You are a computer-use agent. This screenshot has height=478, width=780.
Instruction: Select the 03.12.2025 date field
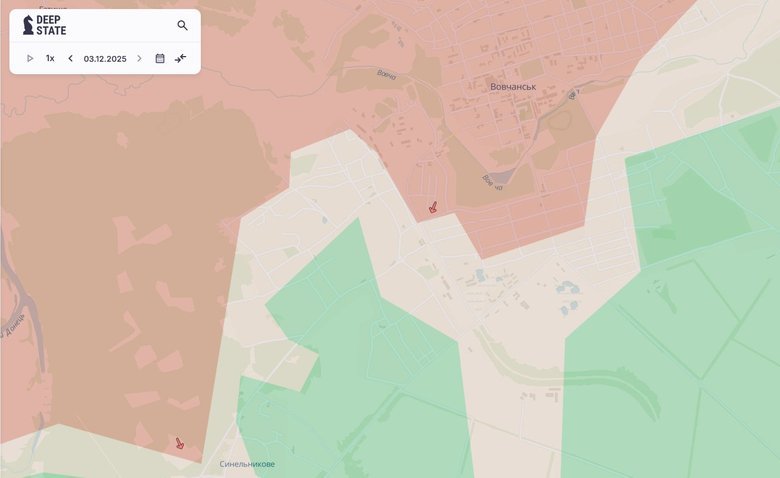[x=105, y=58]
